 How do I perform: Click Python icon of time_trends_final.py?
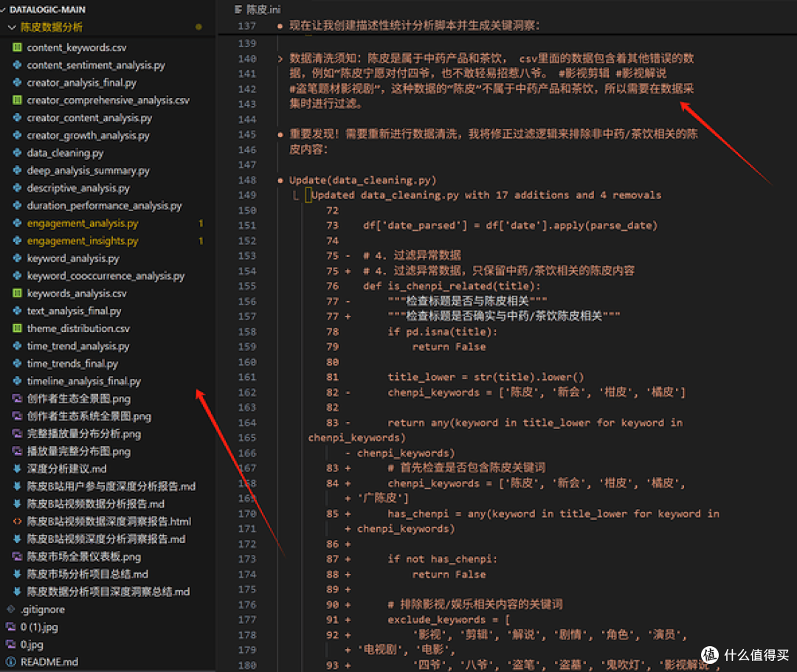click(17, 364)
